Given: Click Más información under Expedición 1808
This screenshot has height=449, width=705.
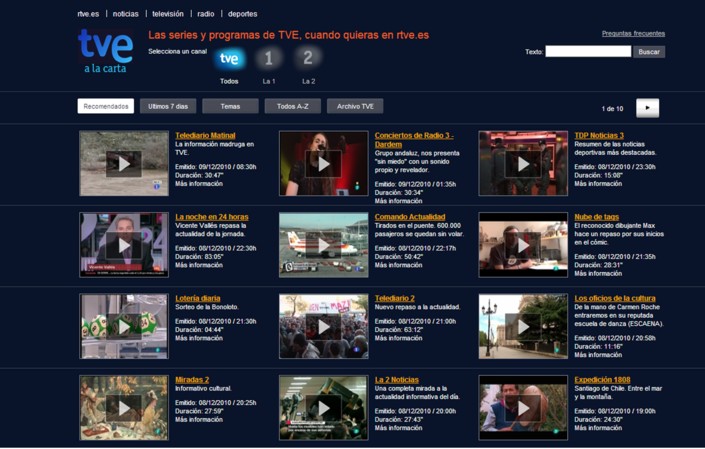Looking at the screenshot, I should (x=598, y=428).
